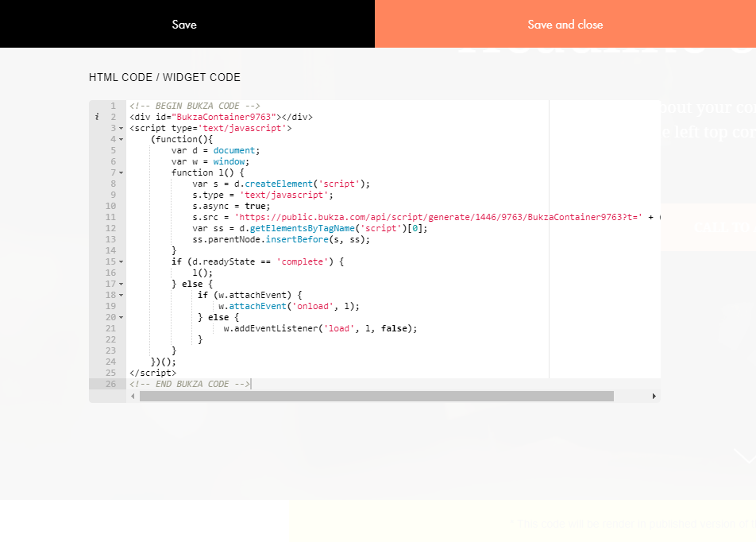Click the editor's horizontal scrollbar thumb
Viewport: 756px width, 542px height.
376,396
